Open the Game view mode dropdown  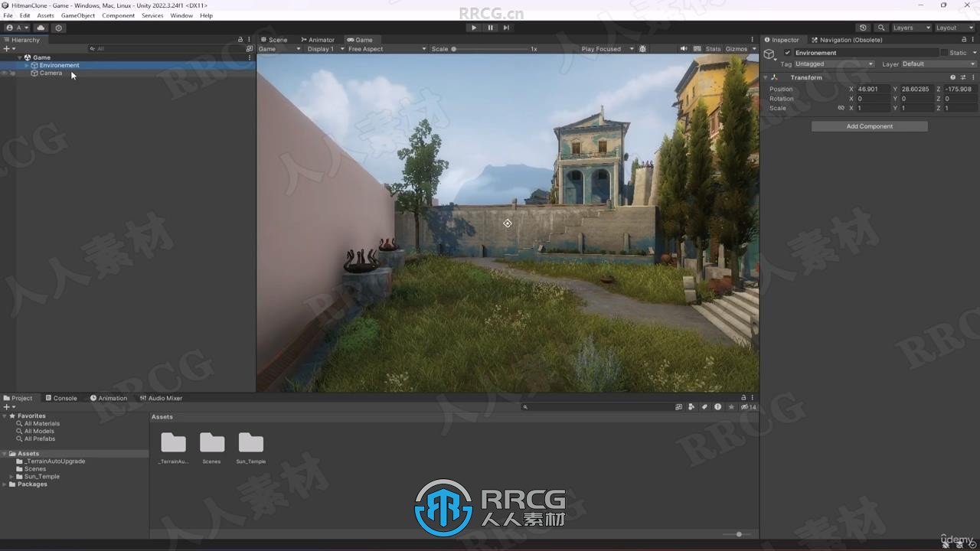(x=279, y=49)
